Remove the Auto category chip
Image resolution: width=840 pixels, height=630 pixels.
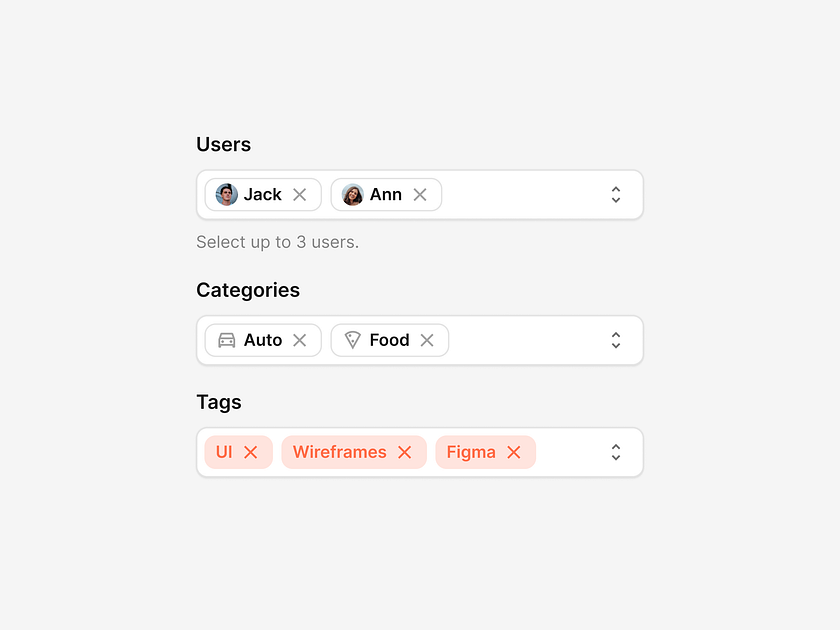click(300, 340)
